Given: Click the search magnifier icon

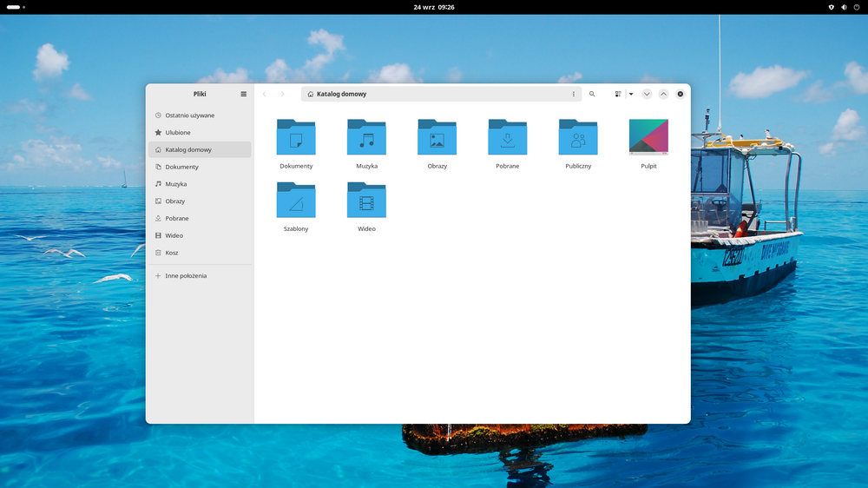Looking at the screenshot, I should (x=592, y=94).
